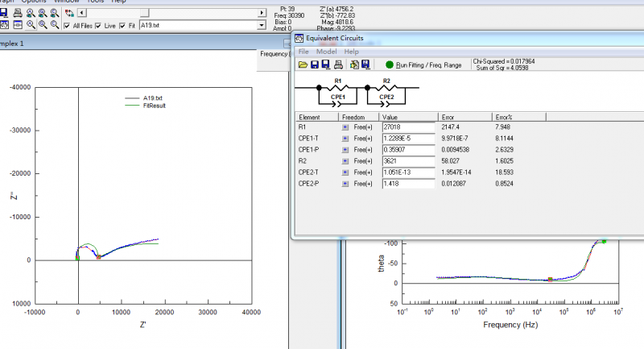This screenshot has height=349, width=644.
Task: Open File menu in Equivalent Circuits window
Action: [303, 51]
